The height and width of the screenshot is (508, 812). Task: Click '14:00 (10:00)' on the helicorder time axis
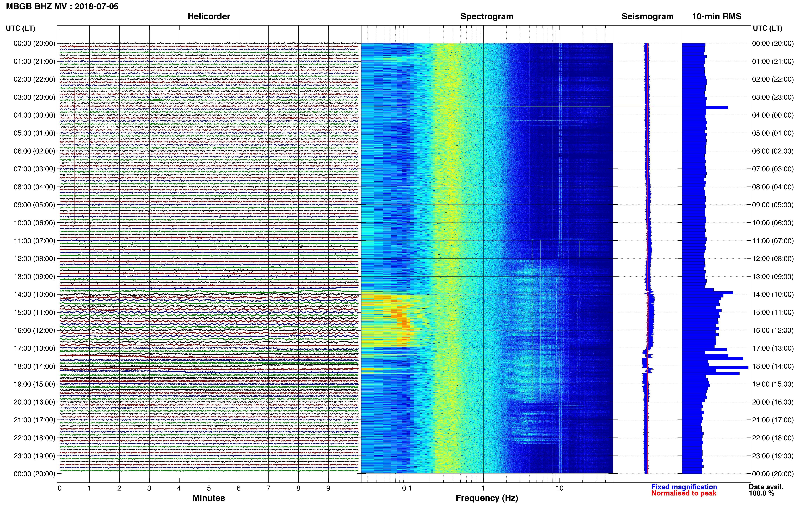[34, 295]
